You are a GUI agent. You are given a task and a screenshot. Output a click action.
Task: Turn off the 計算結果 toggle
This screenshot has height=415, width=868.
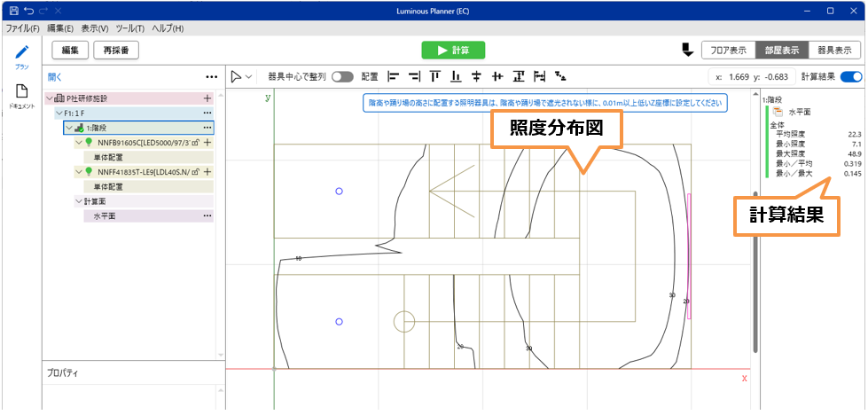(850, 76)
